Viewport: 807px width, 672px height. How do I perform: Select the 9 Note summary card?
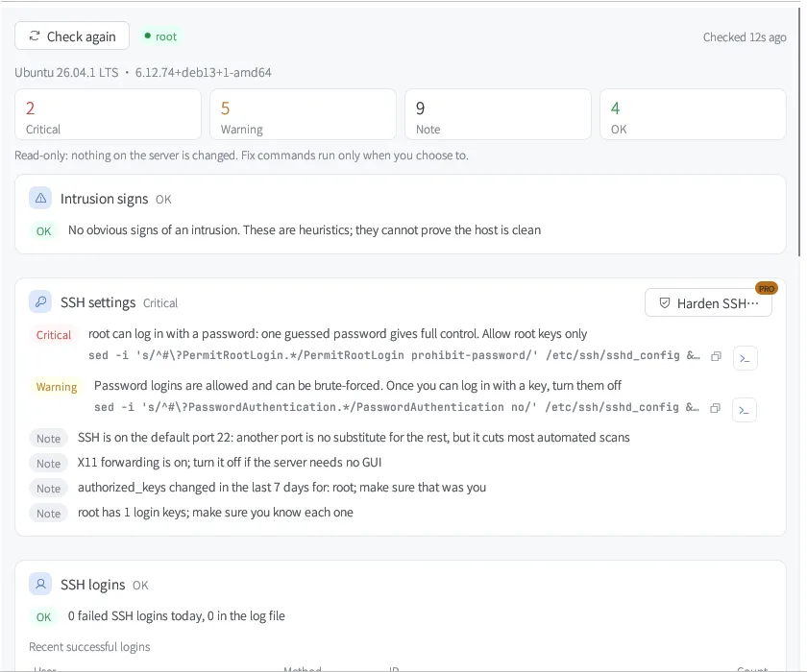[499, 114]
